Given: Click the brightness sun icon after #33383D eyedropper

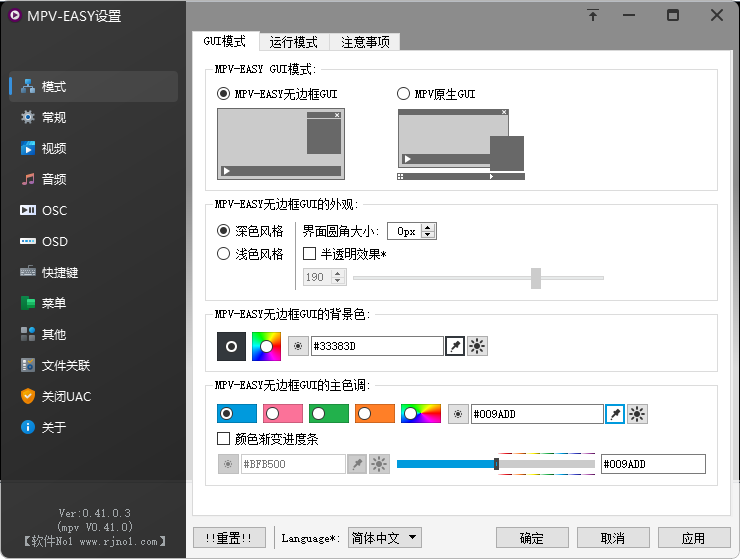Looking at the screenshot, I should click(x=477, y=346).
